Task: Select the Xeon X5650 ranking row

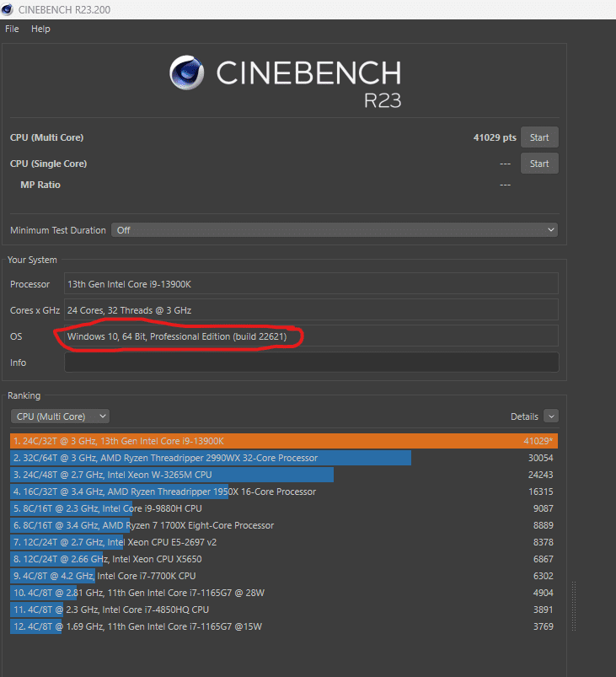Action: click(284, 559)
